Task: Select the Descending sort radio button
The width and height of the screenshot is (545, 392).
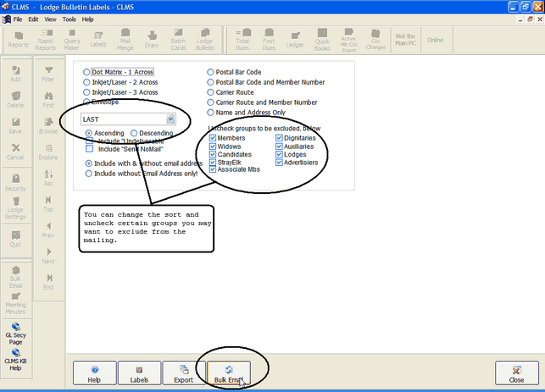Action: [x=134, y=133]
